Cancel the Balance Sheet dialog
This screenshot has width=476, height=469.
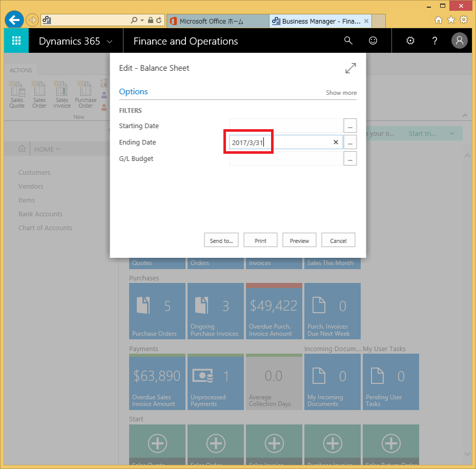click(338, 240)
